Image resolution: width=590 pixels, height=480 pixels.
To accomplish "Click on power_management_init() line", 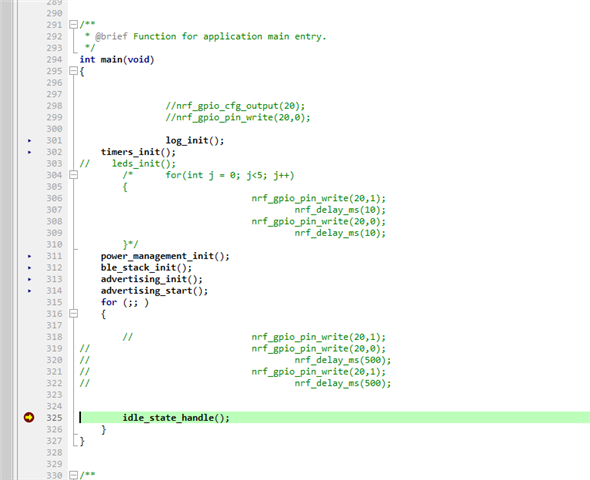I will click(x=165, y=256).
